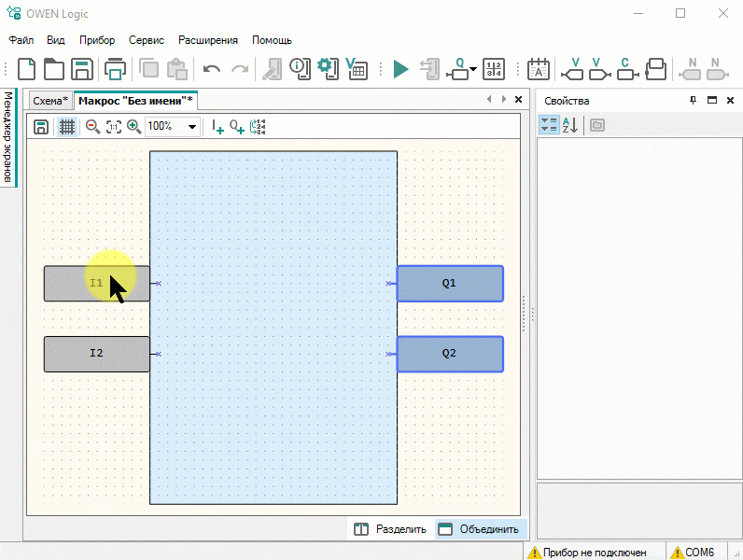This screenshot has height=560, width=743.
Task: Zoom out of the macro canvas
Action: 92,126
